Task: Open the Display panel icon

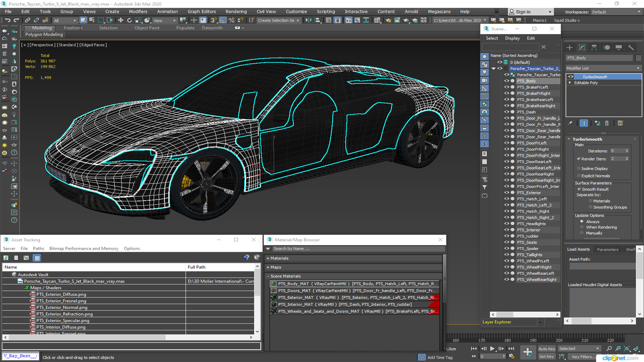Action: pyautogui.click(x=619, y=47)
